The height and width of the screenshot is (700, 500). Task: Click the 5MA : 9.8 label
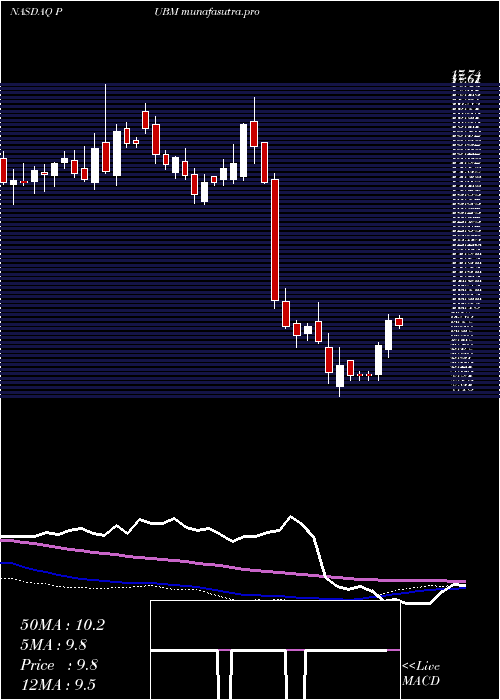click(x=54, y=645)
